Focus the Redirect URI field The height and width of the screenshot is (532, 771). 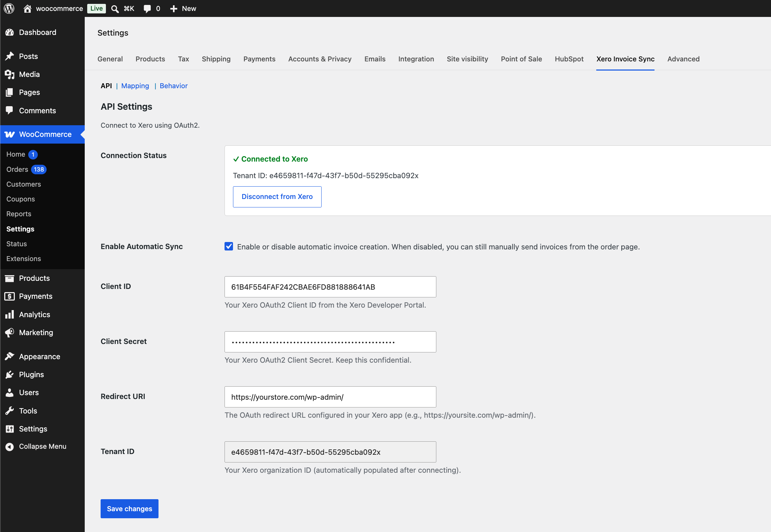point(330,397)
